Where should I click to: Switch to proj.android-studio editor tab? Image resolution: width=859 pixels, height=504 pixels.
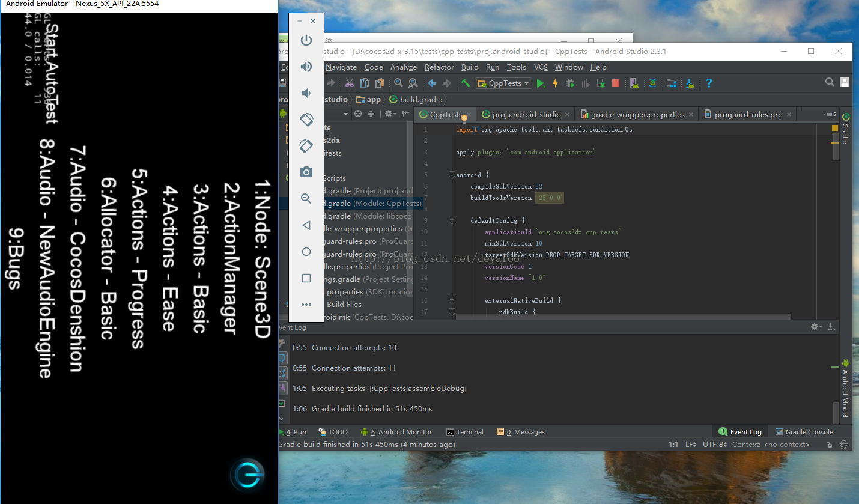[525, 114]
